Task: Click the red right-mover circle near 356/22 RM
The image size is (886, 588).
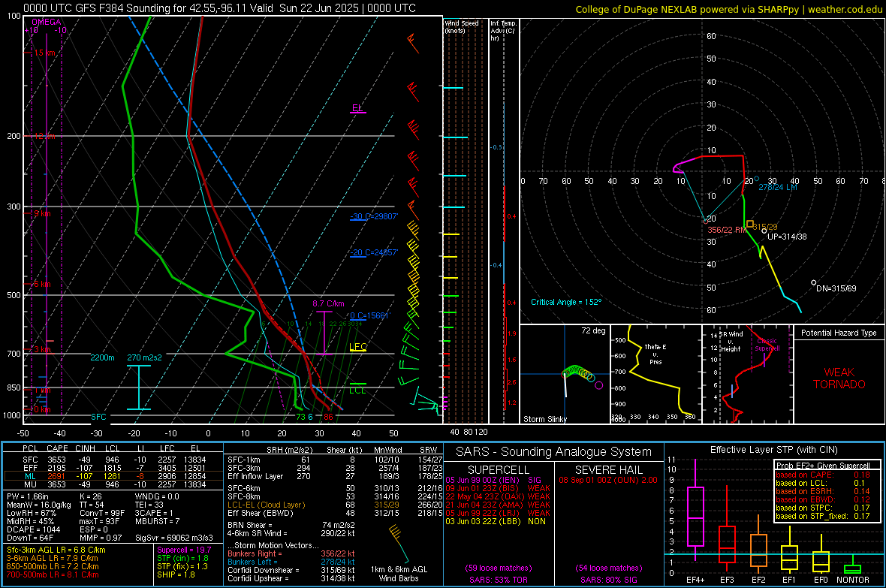Action: tap(706, 222)
